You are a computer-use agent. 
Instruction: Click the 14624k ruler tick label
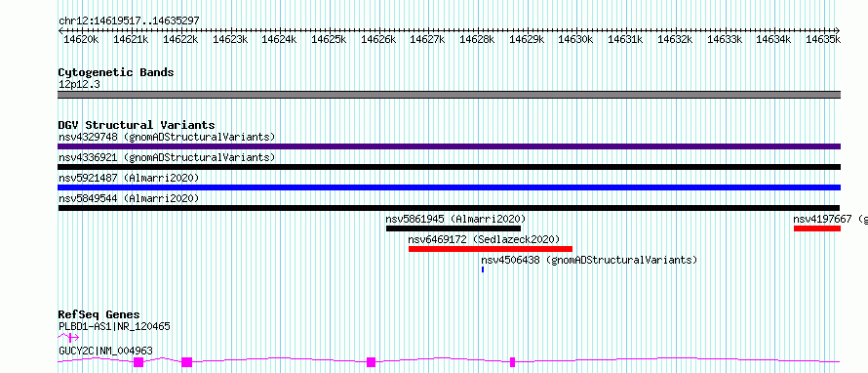coord(279,39)
